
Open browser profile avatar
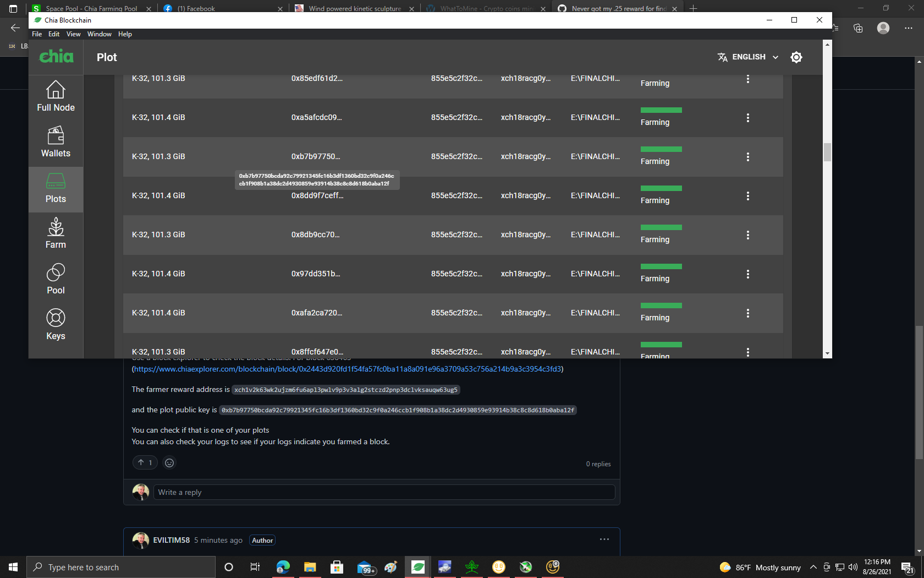pyautogui.click(x=883, y=28)
